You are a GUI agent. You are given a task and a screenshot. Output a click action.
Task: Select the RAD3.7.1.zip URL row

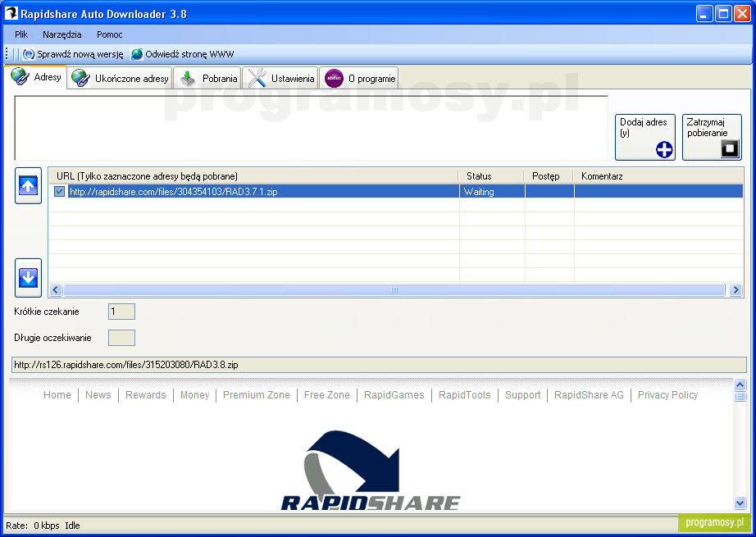pos(395,191)
